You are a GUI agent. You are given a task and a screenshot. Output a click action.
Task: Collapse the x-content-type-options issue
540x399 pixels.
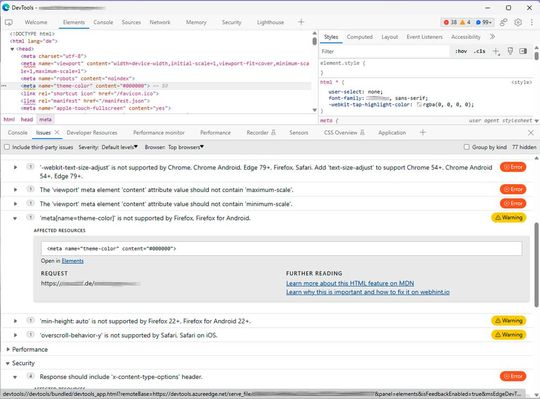(x=15, y=377)
